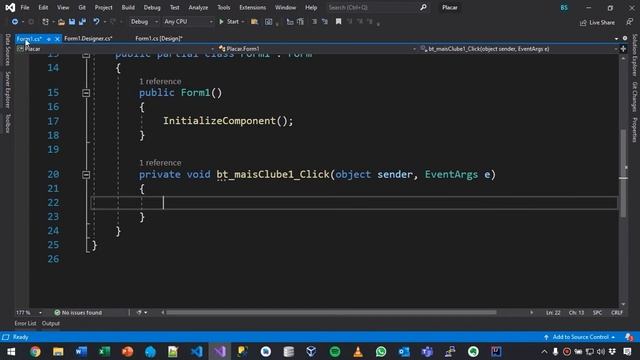
Task: Show hidden system tray icons
Action: tap(544, 351)
